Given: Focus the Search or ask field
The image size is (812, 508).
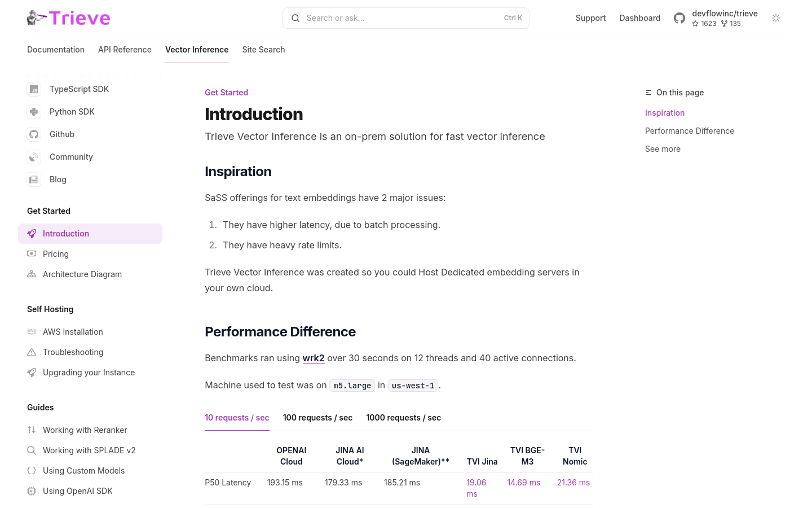Looking at the screenshot, I should click(406, 18).
